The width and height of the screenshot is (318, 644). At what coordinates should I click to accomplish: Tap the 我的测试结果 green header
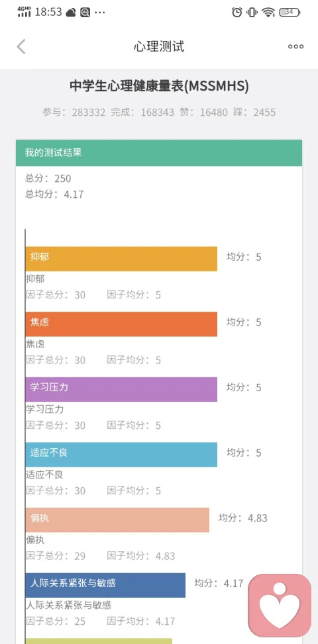(159, 153)
